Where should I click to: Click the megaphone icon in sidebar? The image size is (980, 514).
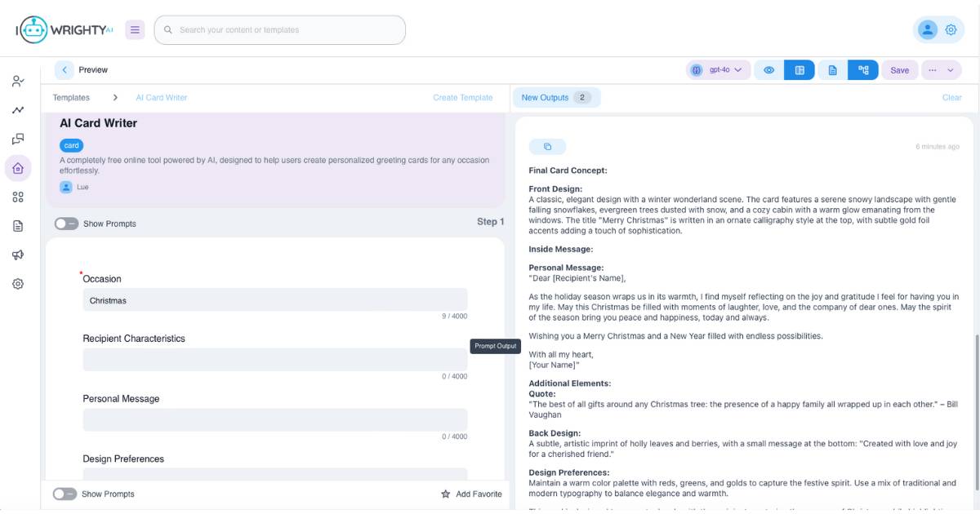18,255
